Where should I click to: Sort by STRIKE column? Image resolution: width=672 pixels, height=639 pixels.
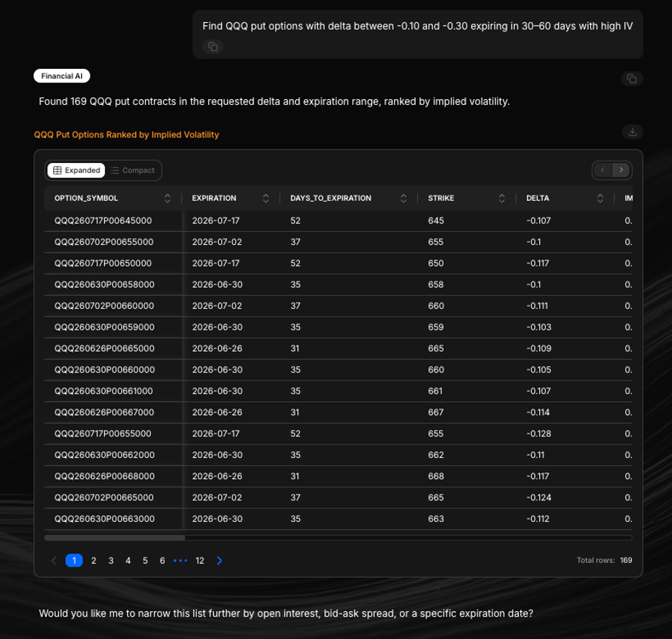tap(502, 198)
